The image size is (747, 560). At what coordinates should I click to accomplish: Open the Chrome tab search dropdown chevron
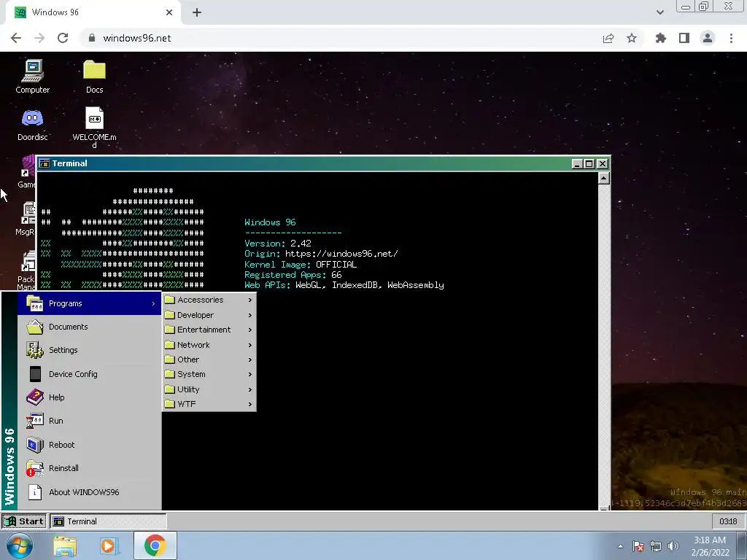(x=659, y=12)
